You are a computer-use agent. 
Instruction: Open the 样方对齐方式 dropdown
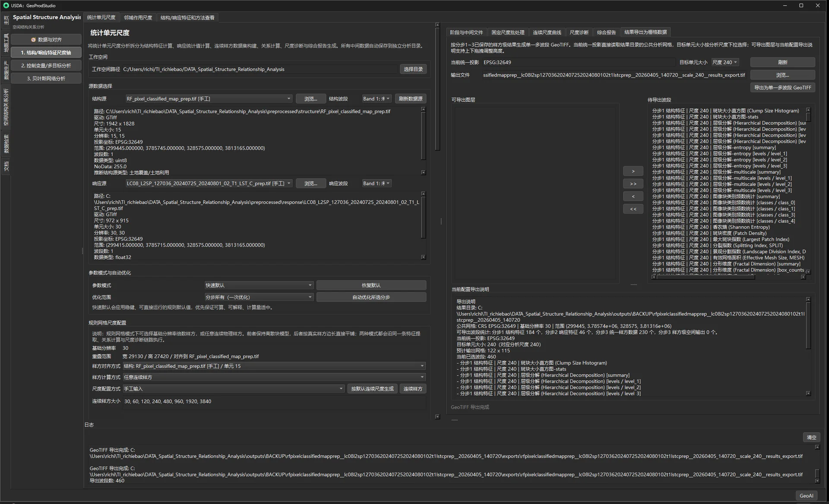(274, 366)
